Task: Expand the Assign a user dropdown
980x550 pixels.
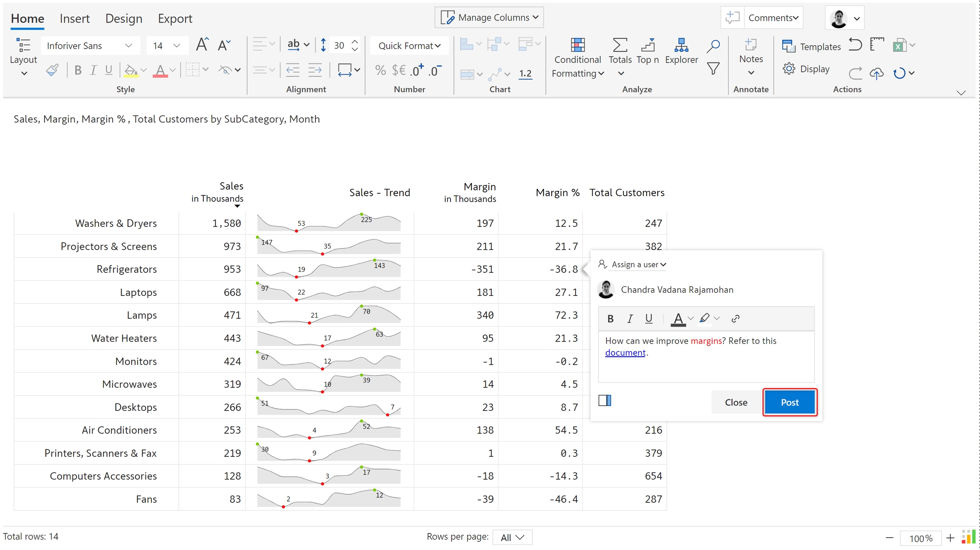Action: 638,264
